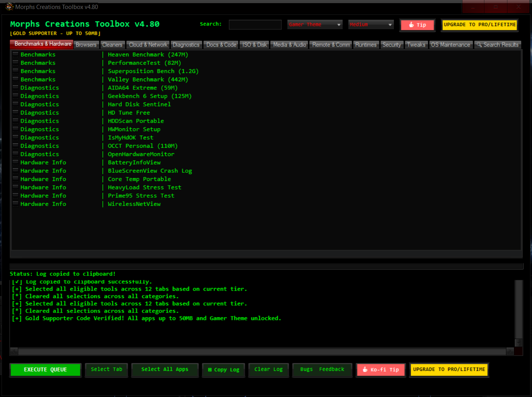Viewport: 532px width, 397px height.
Task: Click the log's horizontal scrollbar left arrow
Action: coord(14,351)
